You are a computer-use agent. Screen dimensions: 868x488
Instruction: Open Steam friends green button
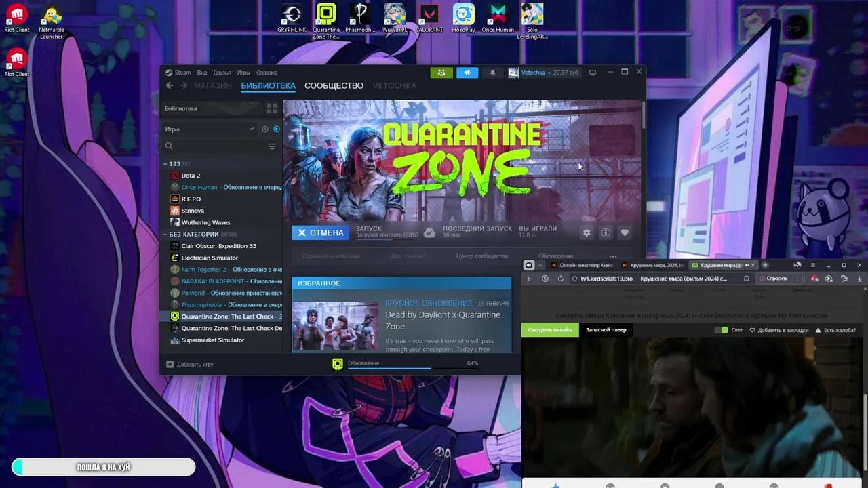tap(441, 73)
